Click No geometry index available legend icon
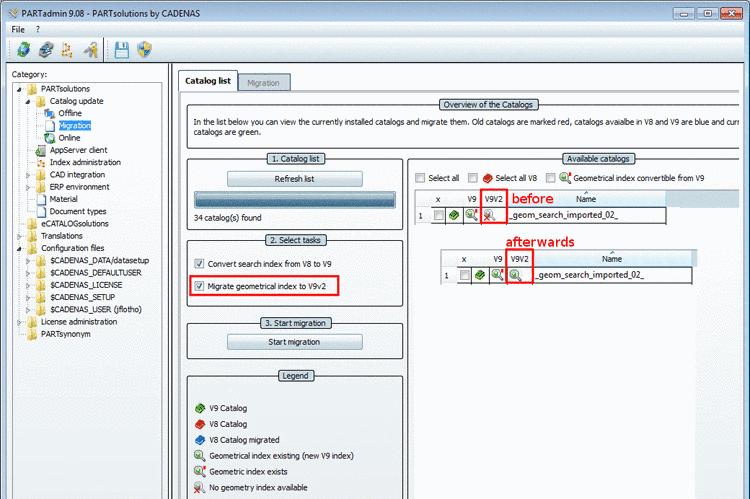The width and height of the screenshot is (750, 499). tap(199, 488)
